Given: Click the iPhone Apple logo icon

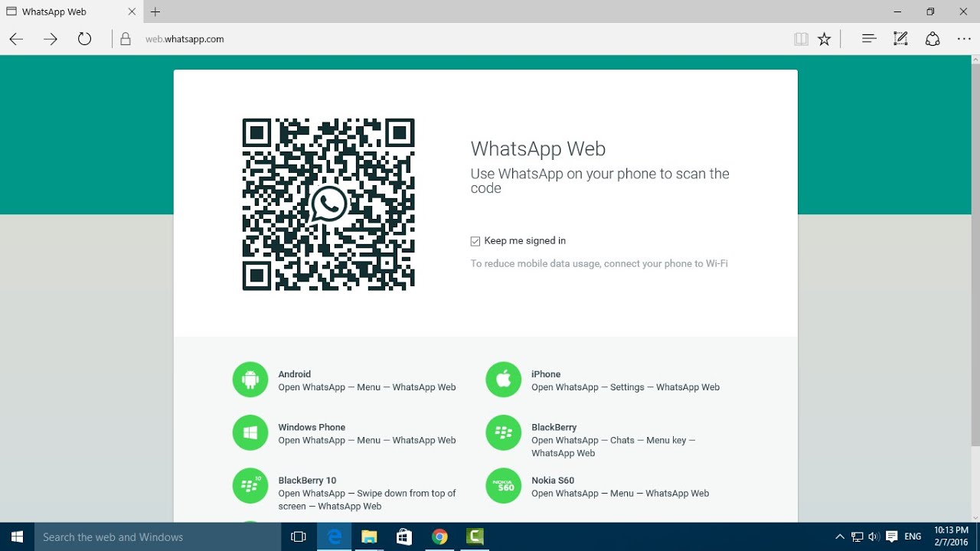Looking at the screenshot, I should tap(504, 380).
